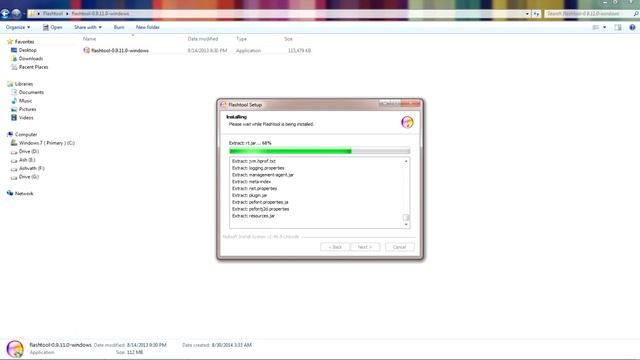Click the Explorer Forward navigation arrow
640x360 pixels.
coord(16,13)
